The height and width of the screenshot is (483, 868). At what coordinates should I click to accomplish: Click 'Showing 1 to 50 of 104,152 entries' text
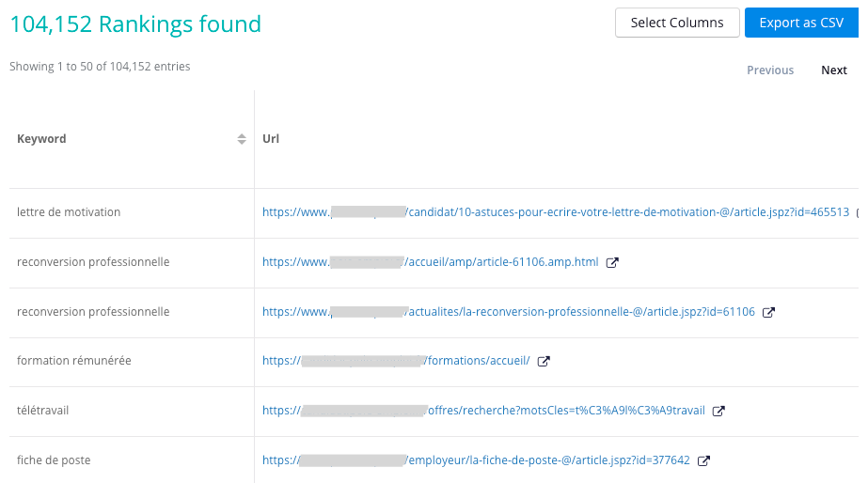(x=100, y=67)
